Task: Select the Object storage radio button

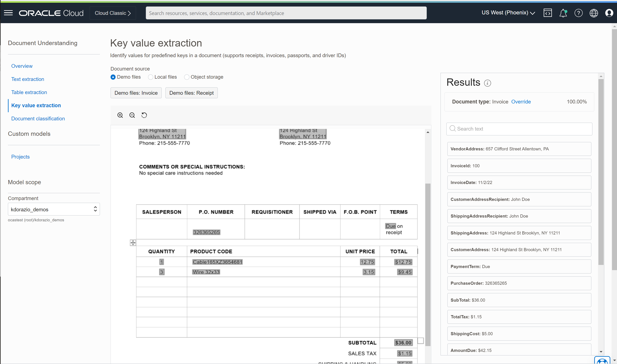Action: (x=187, y=77)
